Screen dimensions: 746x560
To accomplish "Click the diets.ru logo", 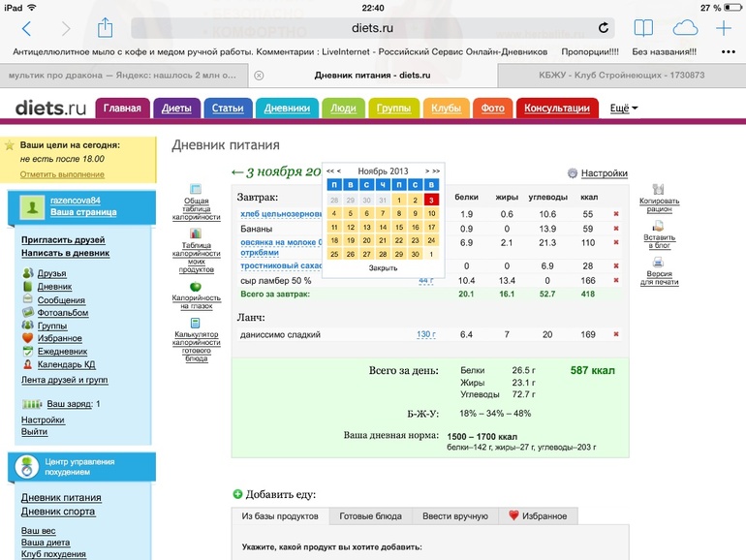I will (51, 108).
